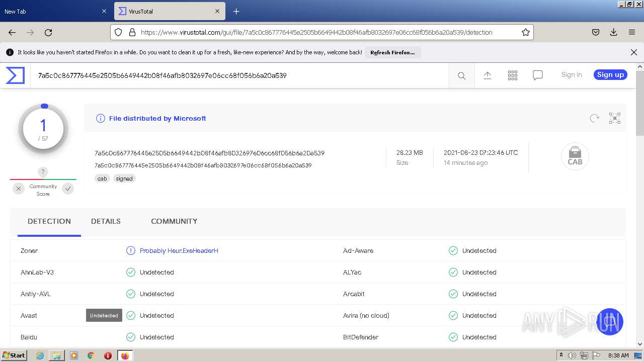Click the Sign up button
The width and height of the screenshot is (644, 362).
pos(610,75)
